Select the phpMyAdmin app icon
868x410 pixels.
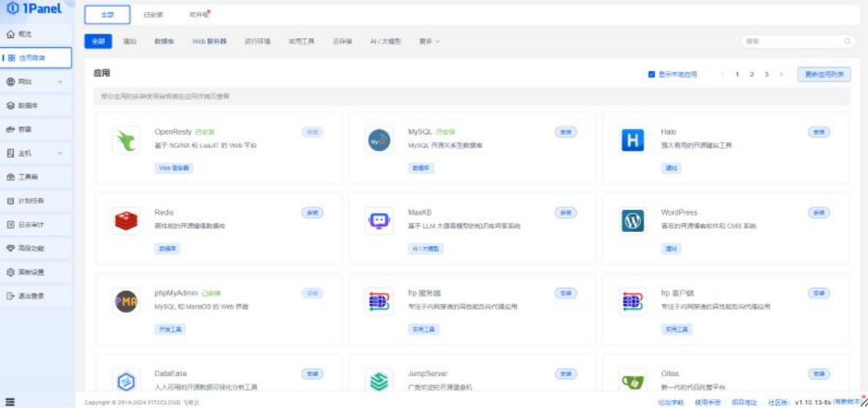pyautogui.click(x=126, y=301)
